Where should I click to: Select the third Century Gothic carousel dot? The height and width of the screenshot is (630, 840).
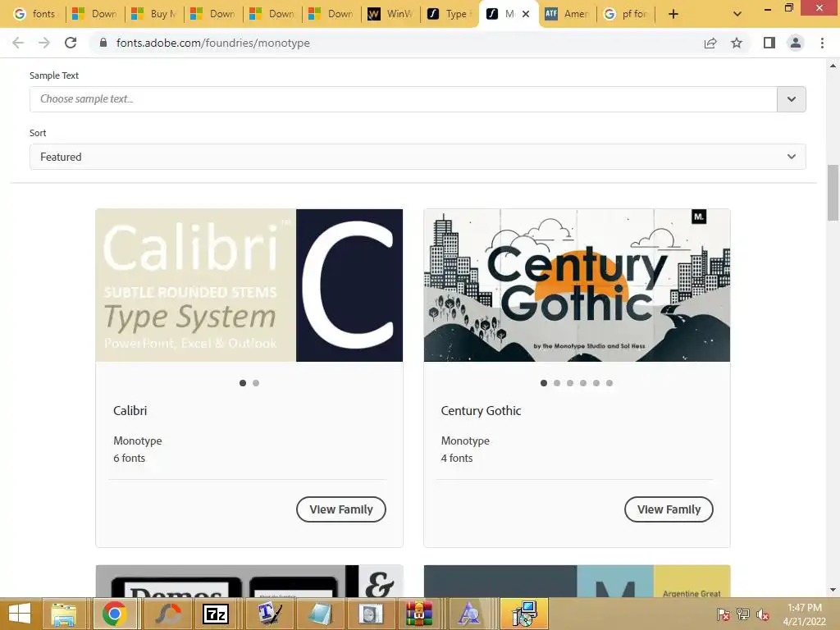(x=570, y=383)
